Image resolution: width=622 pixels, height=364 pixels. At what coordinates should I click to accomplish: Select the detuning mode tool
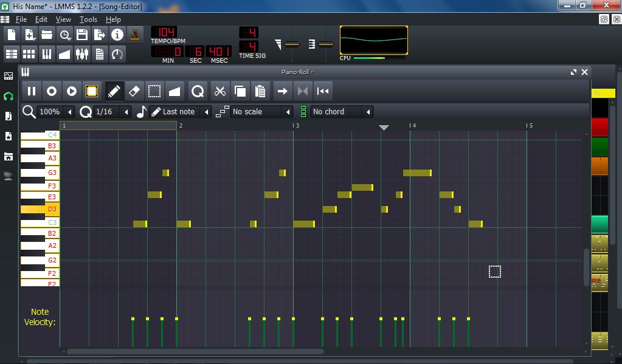(175, 91)
